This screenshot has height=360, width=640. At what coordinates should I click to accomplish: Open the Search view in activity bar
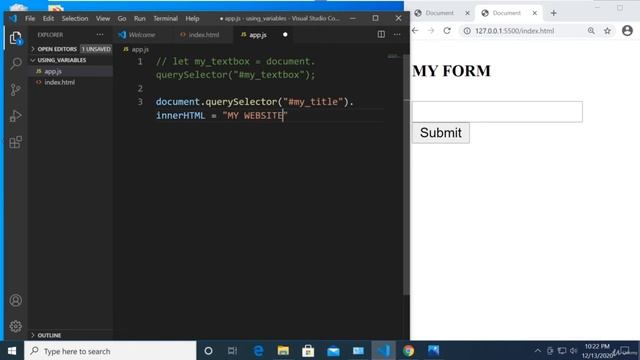click(x=16, y=63)
